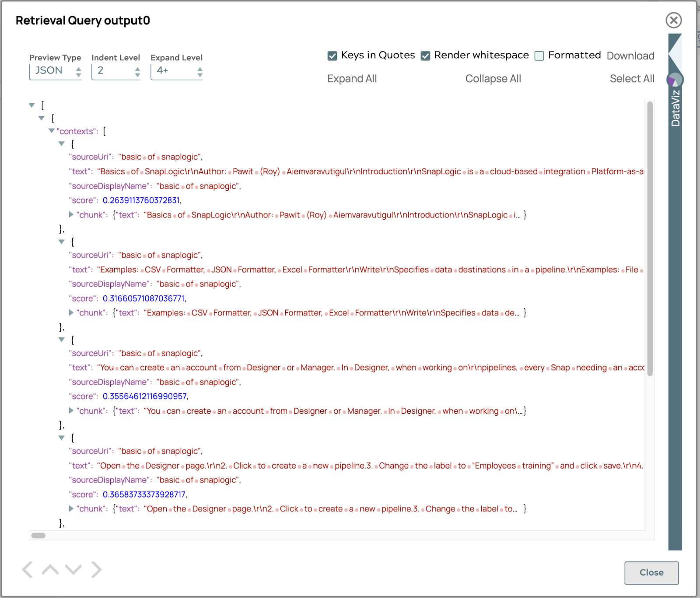Click the left arrow navigation icon
Image resolution: width=700 pixels, height=598 pixels.
27,570
